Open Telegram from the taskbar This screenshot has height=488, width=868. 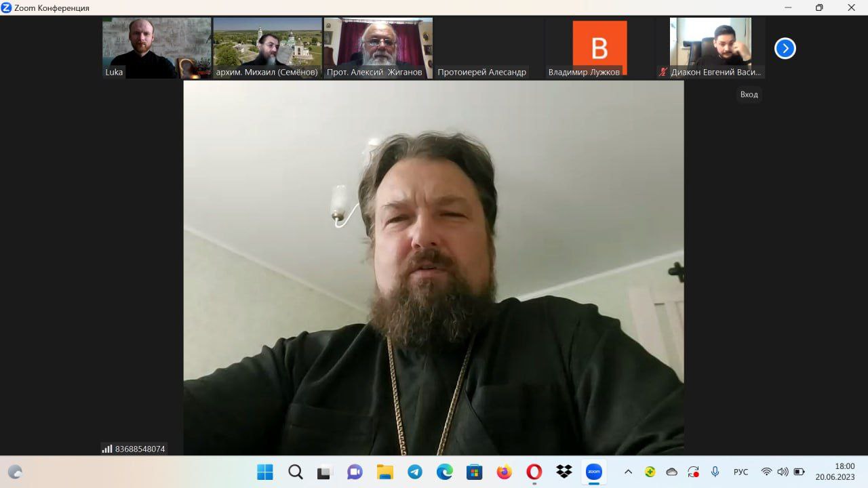414,472
